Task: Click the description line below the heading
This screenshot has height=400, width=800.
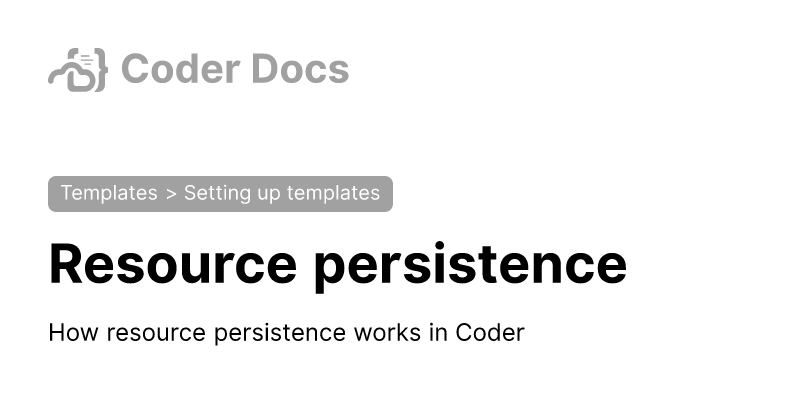Action: [x=286, y=333]
